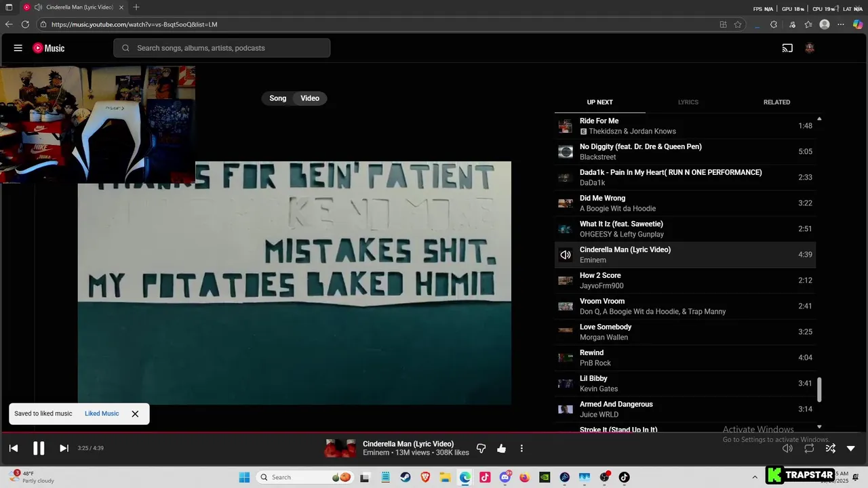Mute the tab via speaker icon
The height and width of the screenshot is (488, 868).
(38, 7)
